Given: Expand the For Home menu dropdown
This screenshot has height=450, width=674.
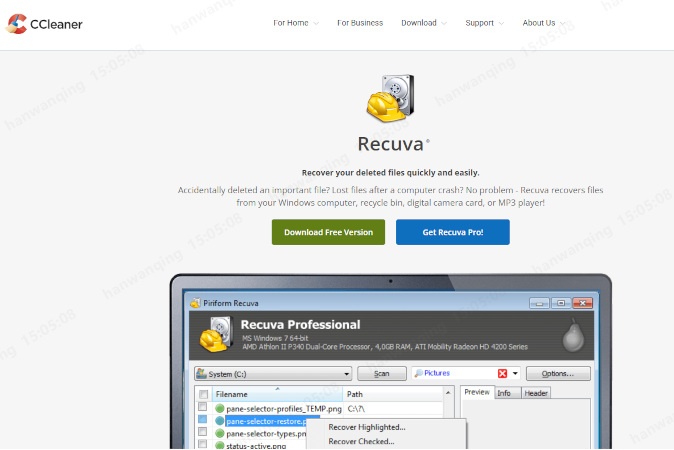Looking at the screenshot, I should [296, 23].
